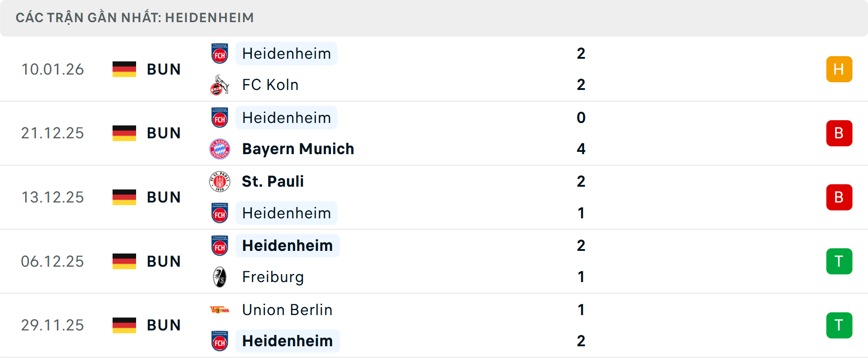Click the Bayern Munich crest icon
This screenshot has height=358, width=868.
(220, 149)
